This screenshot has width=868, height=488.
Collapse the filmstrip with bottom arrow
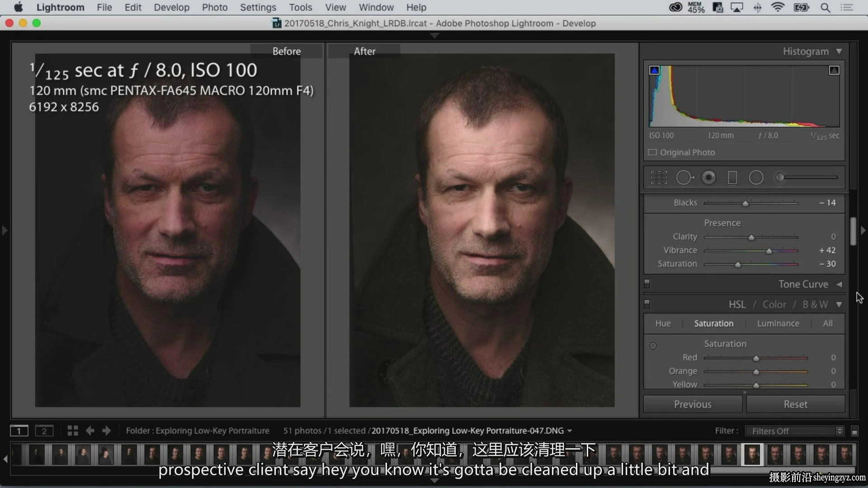pyautogui.click(x=434, y=481)
